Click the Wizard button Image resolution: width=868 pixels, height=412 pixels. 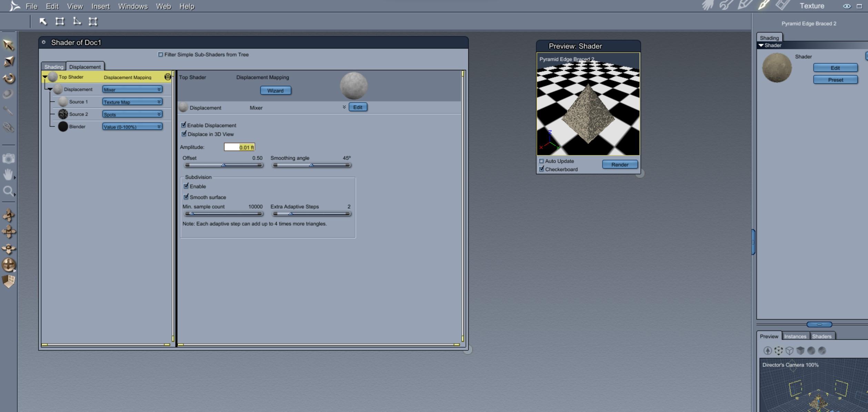pyautogui.click(x=275, y=90)
